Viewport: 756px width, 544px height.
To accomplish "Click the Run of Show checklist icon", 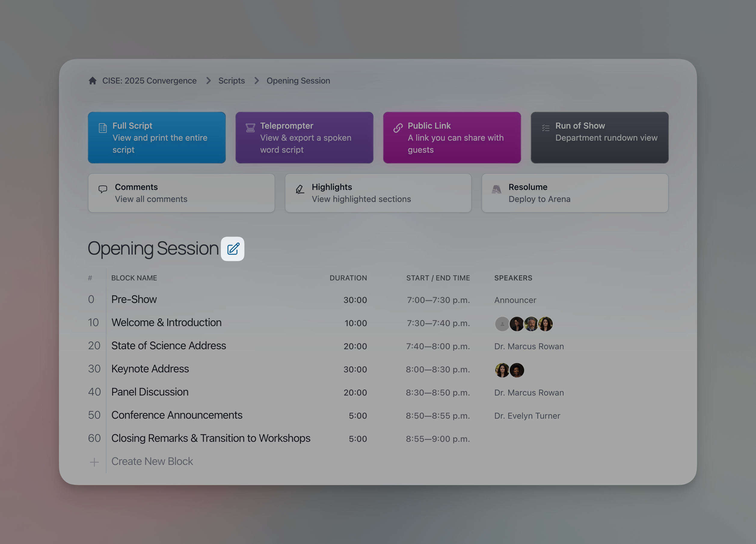I will click(546, 128).
